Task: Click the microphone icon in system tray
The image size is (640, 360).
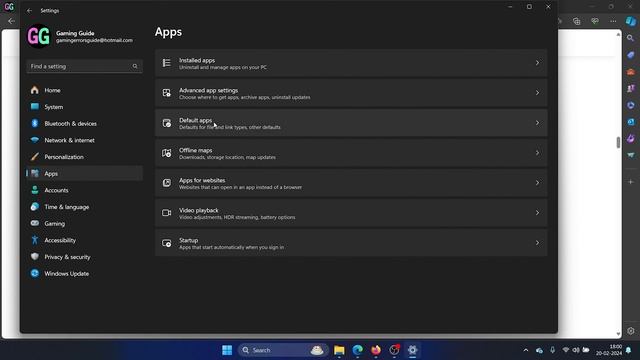Action: point(552,350)
